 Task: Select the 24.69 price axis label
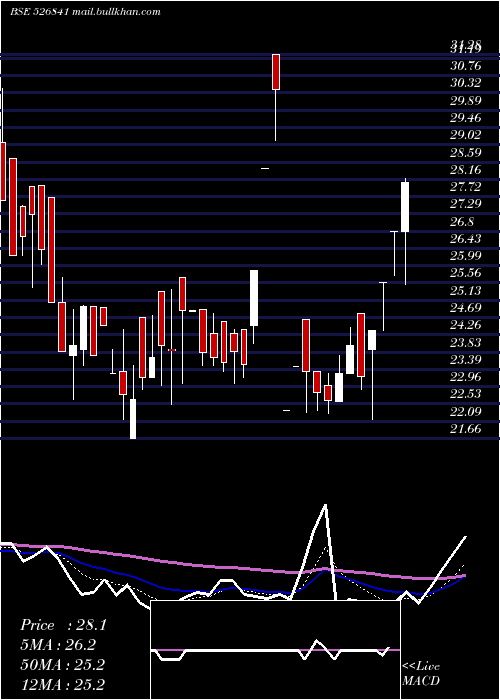466,308
